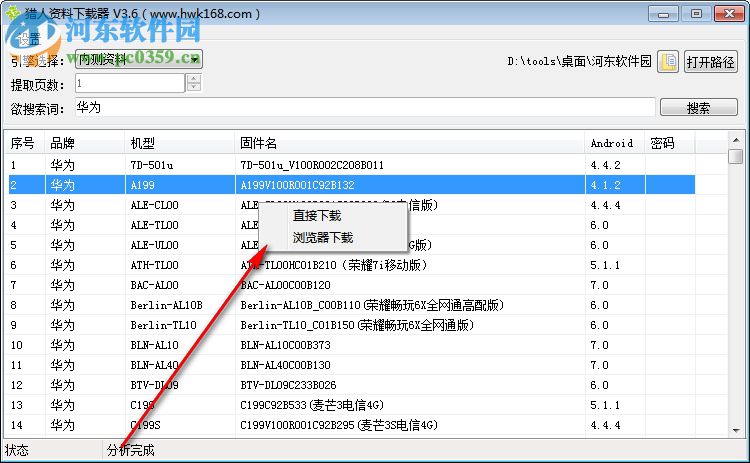Sort by the 品牌 column header

pyautogui.click(x=85, y=143)
